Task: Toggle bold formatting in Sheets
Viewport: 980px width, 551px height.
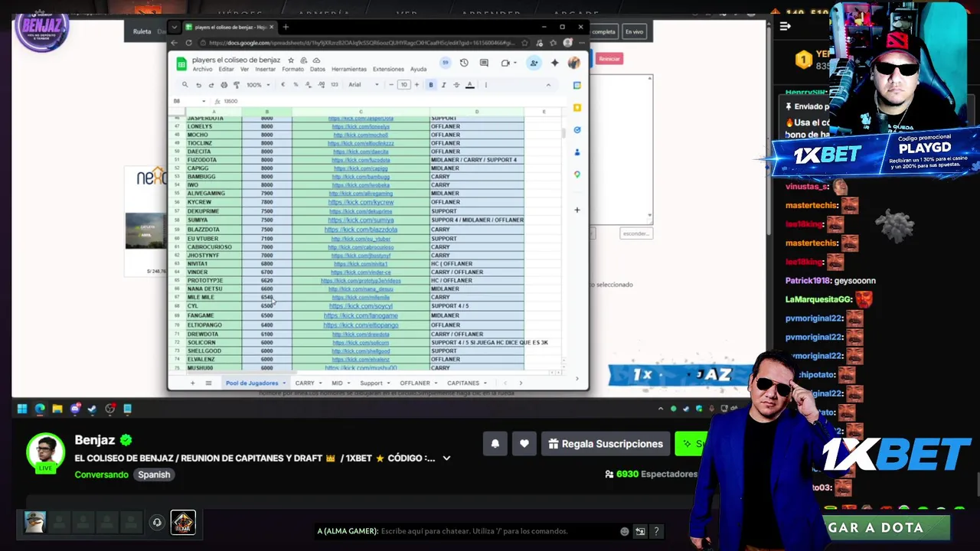Action: click(431, 85)
